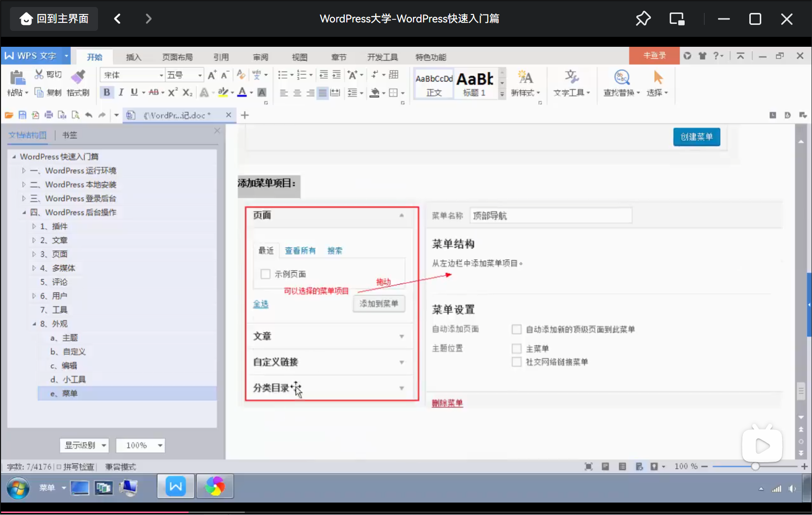812x515 pixels.
Task: Toggle Bold formatting
Action: [106, 92]
